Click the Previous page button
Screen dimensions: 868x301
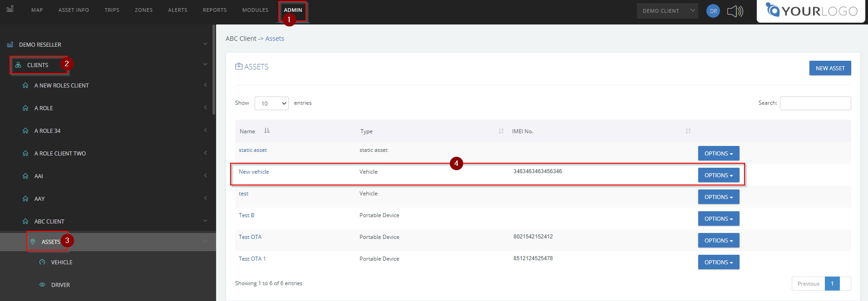click(808, 284)
